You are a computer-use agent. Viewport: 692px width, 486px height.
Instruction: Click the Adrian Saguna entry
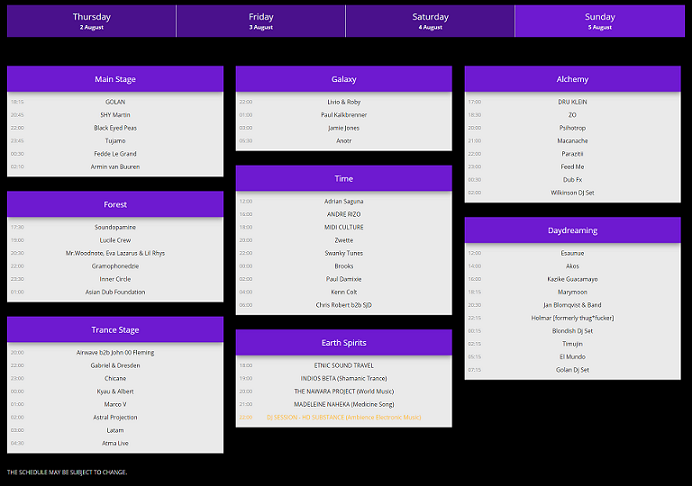click(x=344, y=201)
